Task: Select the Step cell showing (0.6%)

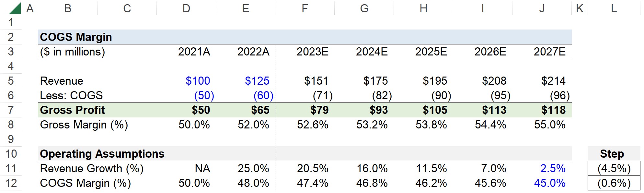Action: click(614, 183)
